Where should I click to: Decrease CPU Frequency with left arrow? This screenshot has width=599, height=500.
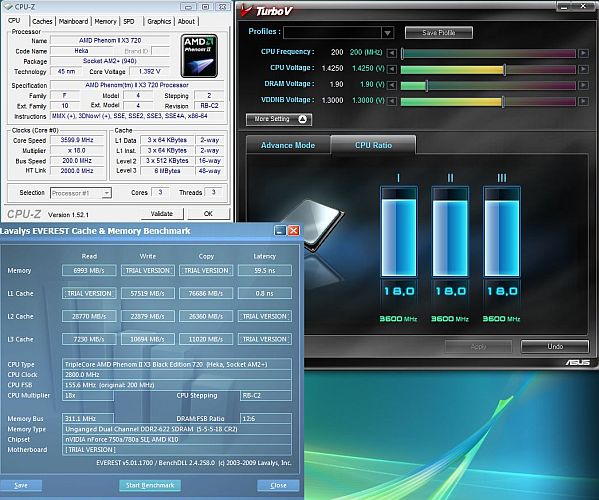pos(392,53)
